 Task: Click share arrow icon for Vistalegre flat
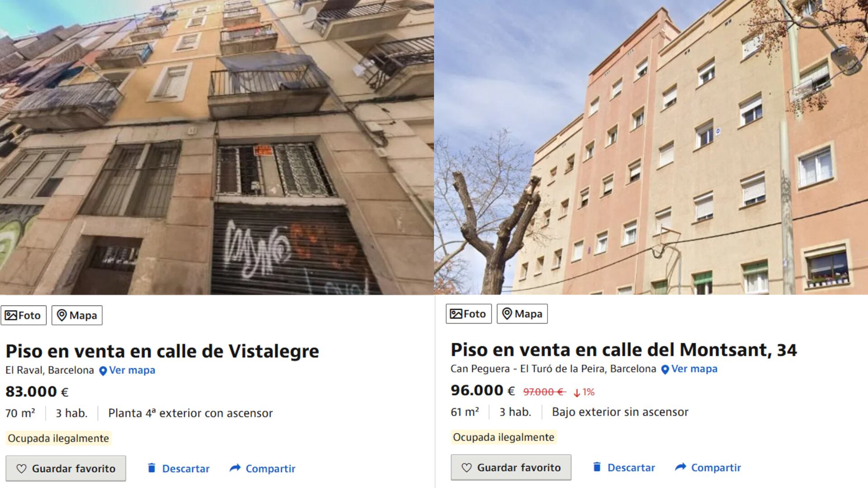(x=235, y=468)
